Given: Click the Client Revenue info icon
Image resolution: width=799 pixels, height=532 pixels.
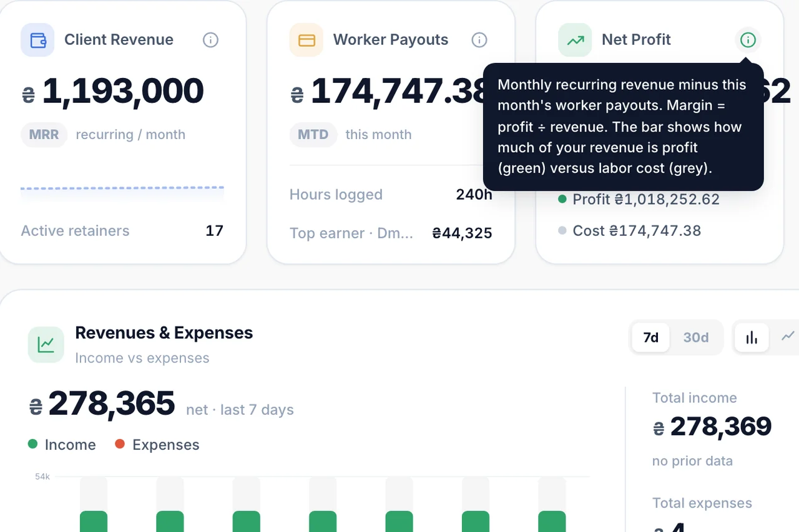Looking at the screenshot, I should pos(211,40).
